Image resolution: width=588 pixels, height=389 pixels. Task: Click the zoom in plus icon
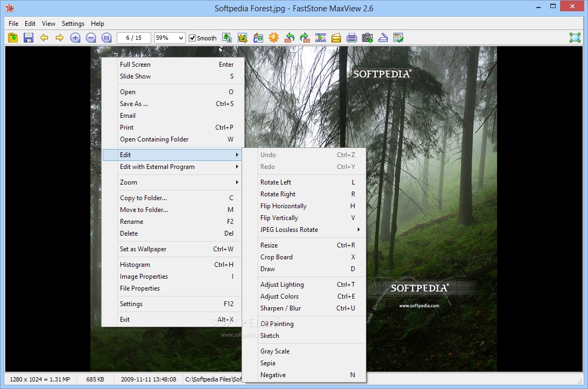point(75,38)
